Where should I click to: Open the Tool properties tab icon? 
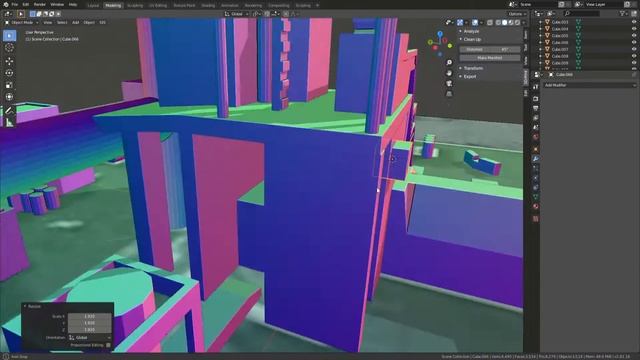[x=536, y=87]
